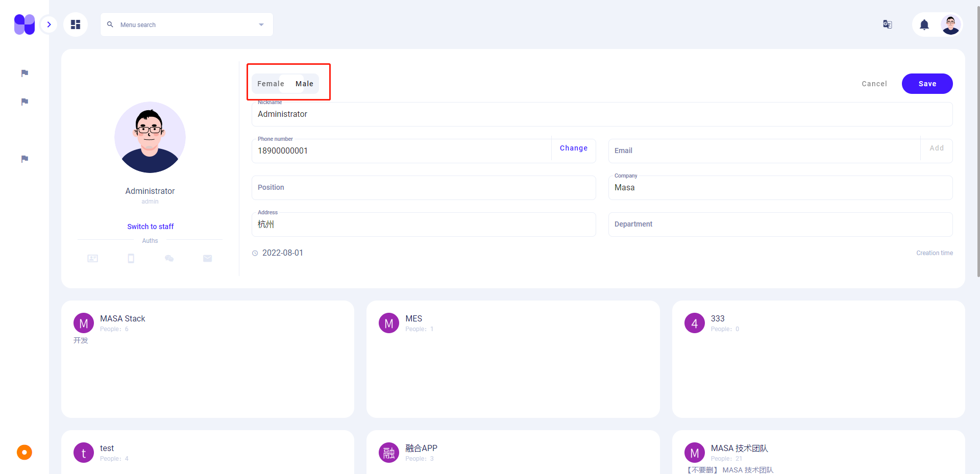Click the MASA purple logo
980x474 pixels.
point(24,24)
